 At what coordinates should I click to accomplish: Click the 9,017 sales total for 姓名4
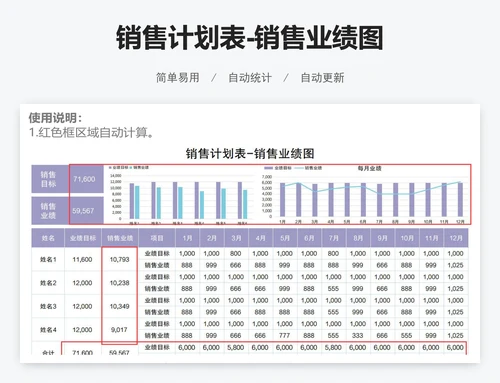(x=119, y=330)
